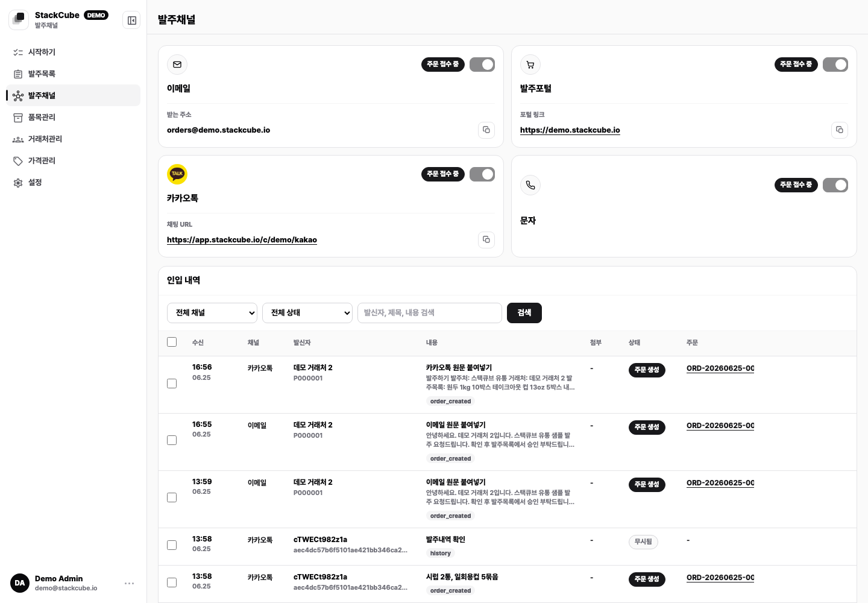
Task: Select 발주채널 in the sidebar
Action: [73, 95]
